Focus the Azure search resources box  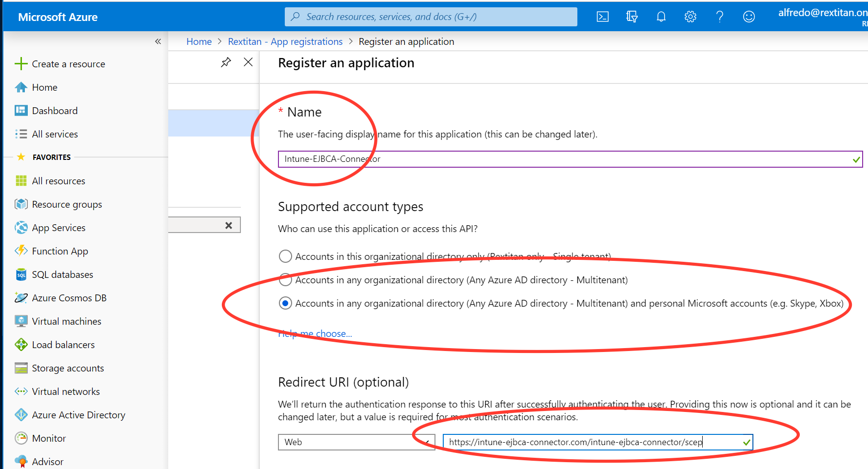[431, 17]
